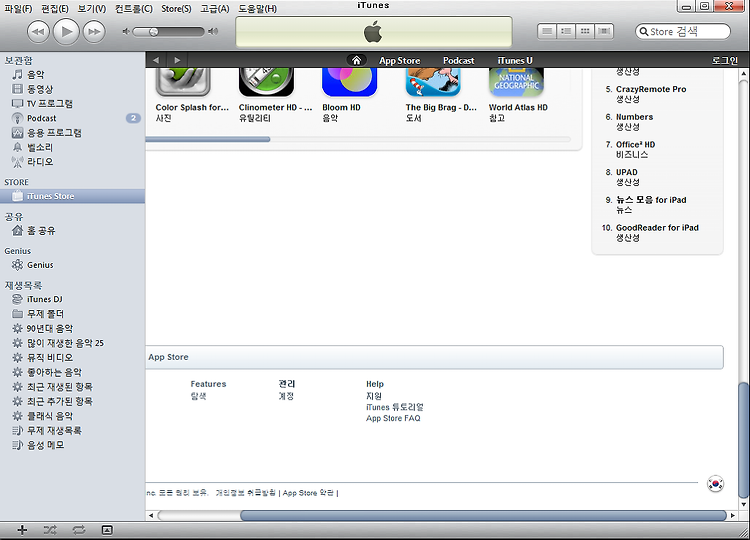The height and width of the screenshot is (540, 750).
Task: Click the store home icon
Action: point(356,60)
